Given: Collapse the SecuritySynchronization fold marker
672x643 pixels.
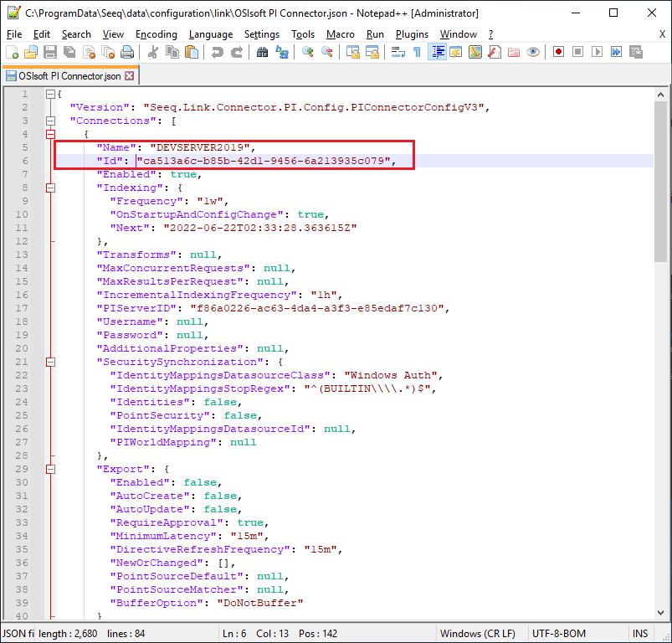Looking at the screenshot, I should [x=50, y=363].
